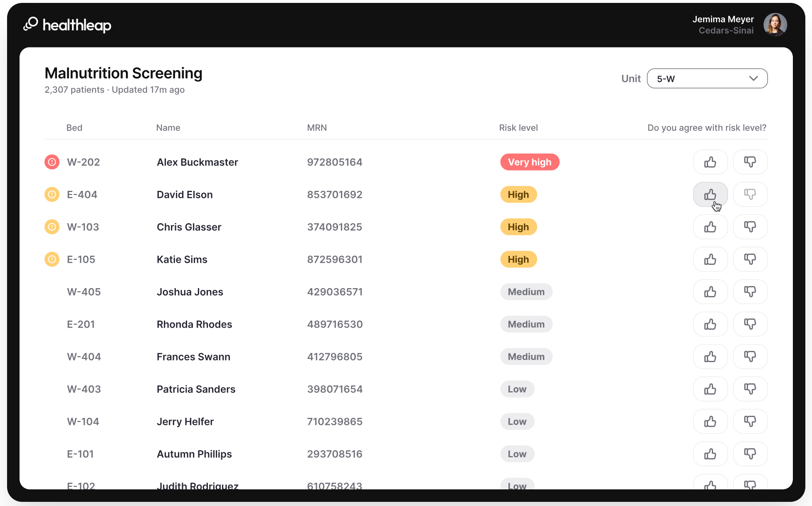Click the Malnutrition Screening heading
812x506 pixels.
(123, 73)
